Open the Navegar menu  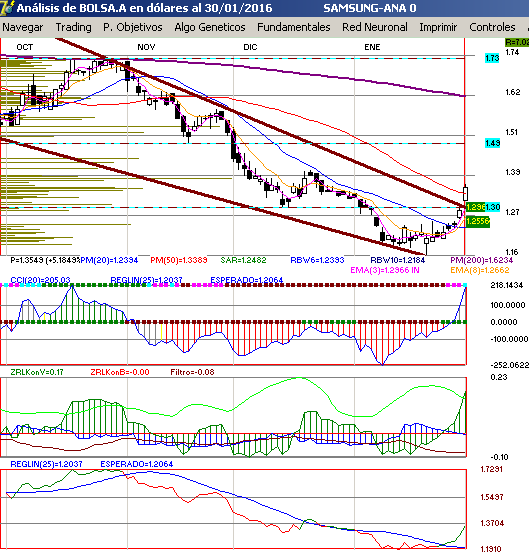tap(23, 27)
